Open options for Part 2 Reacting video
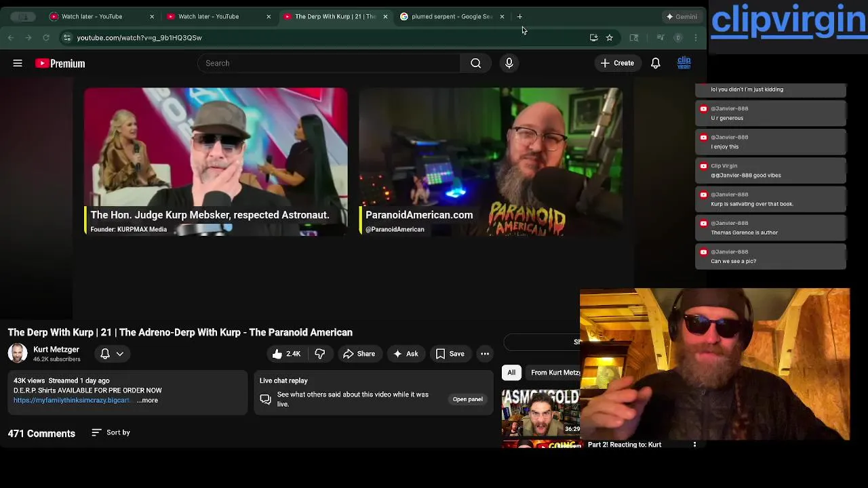Viewport: 868px width, 488px height. 694,445
